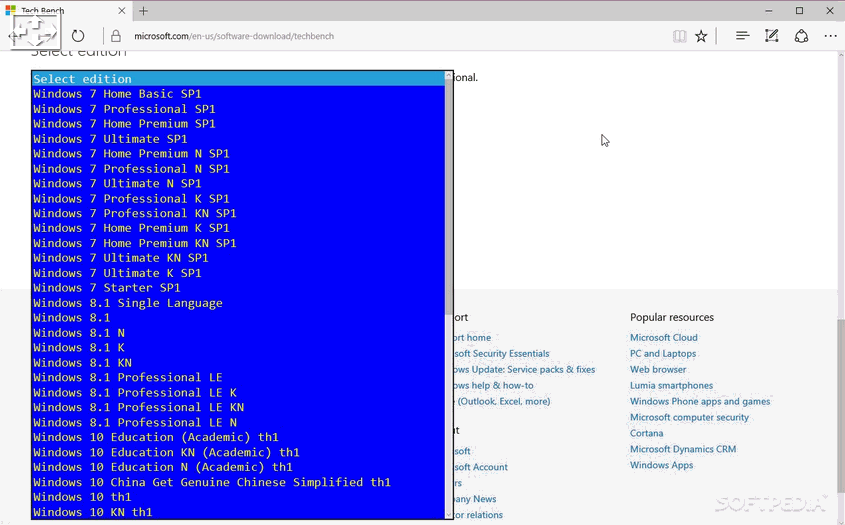Make a Web Note pen icon
845x525 pixels.
[x=771, y=36]
